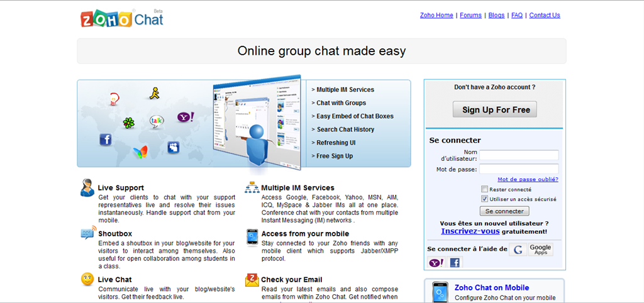Focus the Mot de passe field
This screenshot has width=644, height=303.
[x=519, y=168]
